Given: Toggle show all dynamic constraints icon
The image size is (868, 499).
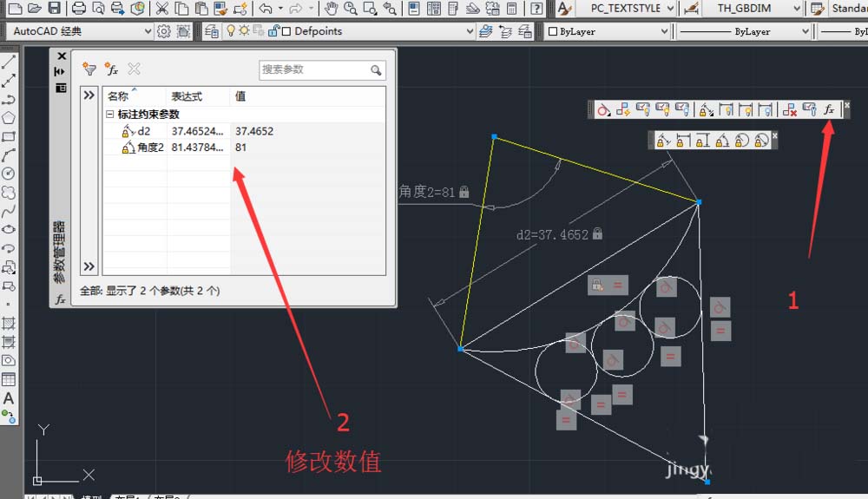Looking at the screenshot, I should [x=746, y=109].
